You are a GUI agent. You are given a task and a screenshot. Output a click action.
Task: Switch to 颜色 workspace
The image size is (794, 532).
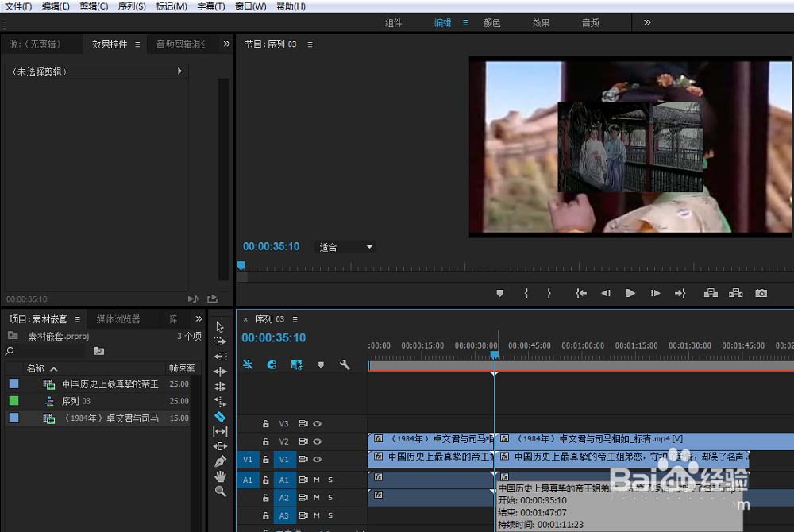coord(491,23)
